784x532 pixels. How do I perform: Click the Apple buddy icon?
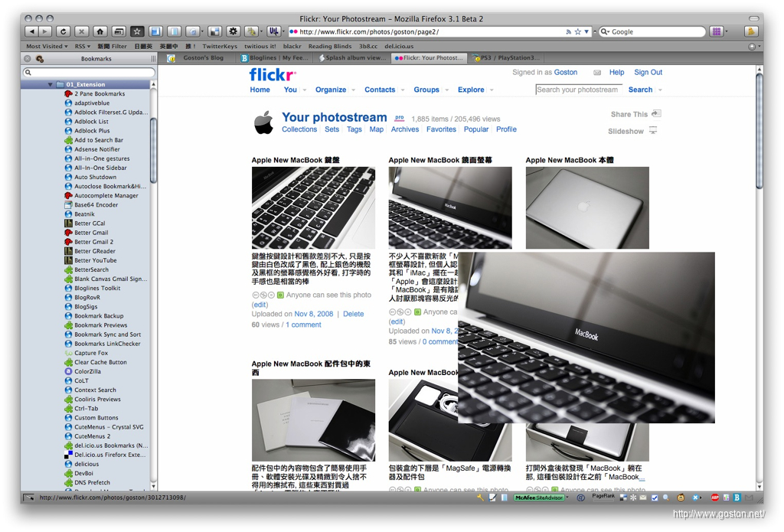coord(264,123)
